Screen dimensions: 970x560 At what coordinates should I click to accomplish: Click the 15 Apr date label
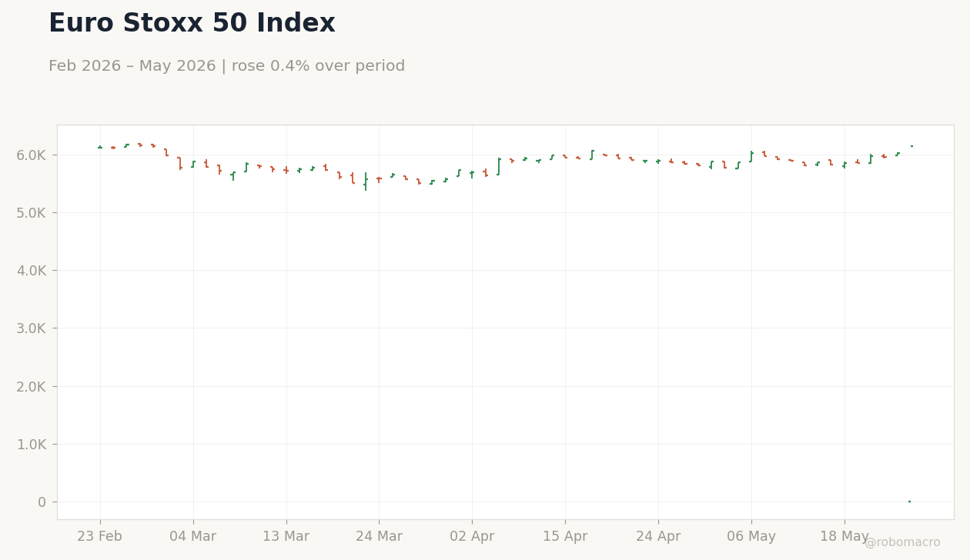[x=565, y=536]
